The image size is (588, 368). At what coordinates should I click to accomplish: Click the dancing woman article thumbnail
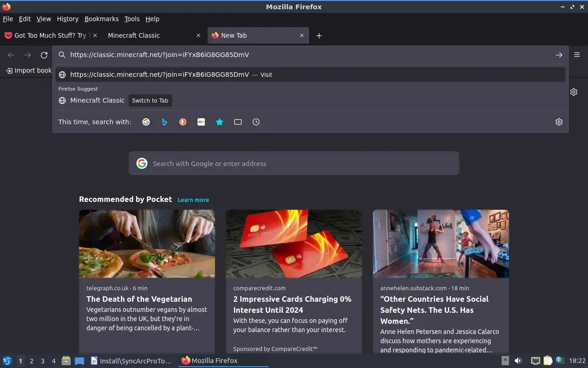441,244
